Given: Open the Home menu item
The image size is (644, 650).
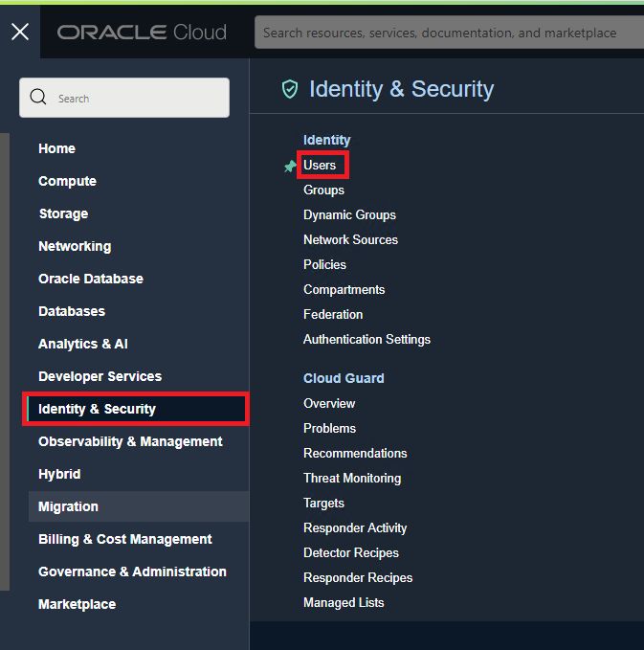Looking at the screenshot, I should pyautogui.click(x=56, y=148).
